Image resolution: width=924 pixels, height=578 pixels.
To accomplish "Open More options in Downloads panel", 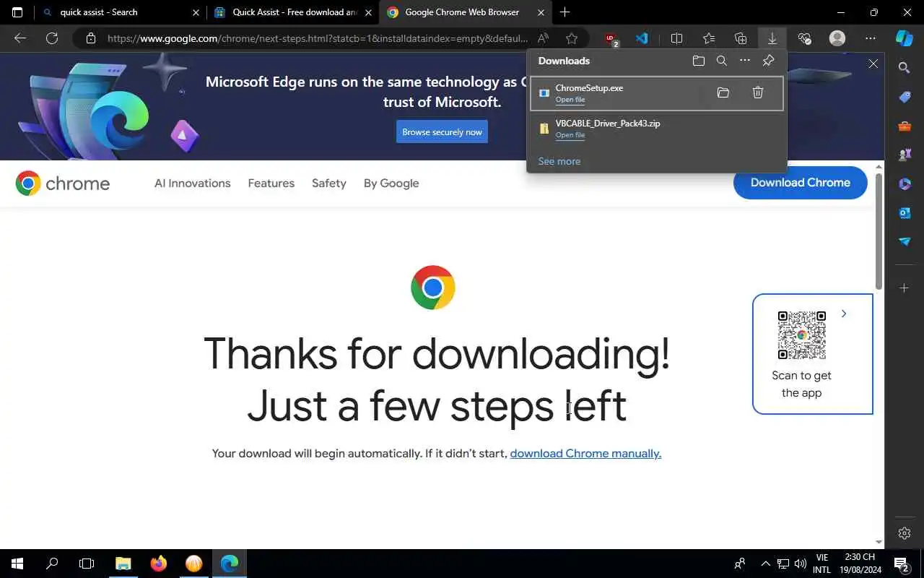I will pos(745,61).
